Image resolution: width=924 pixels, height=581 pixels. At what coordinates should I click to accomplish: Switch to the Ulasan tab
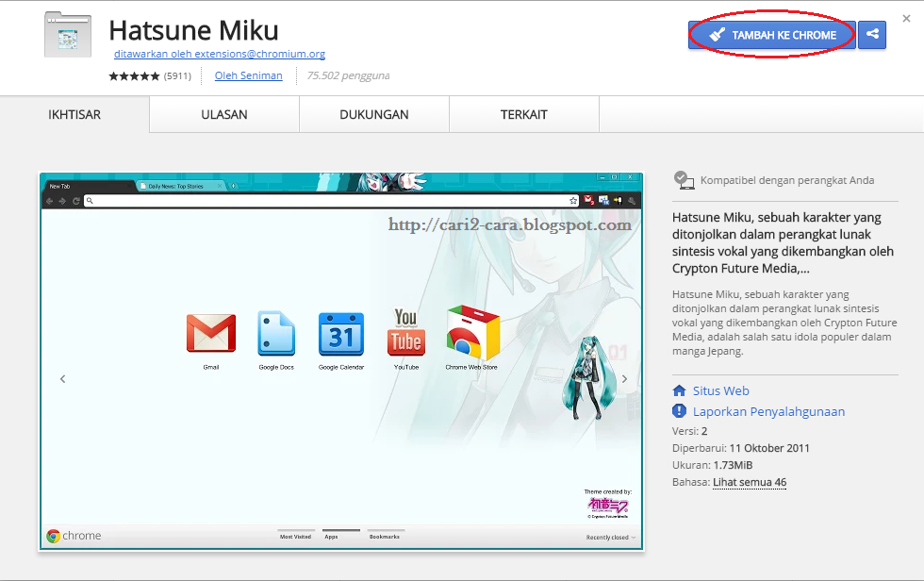tap(223, 114)
